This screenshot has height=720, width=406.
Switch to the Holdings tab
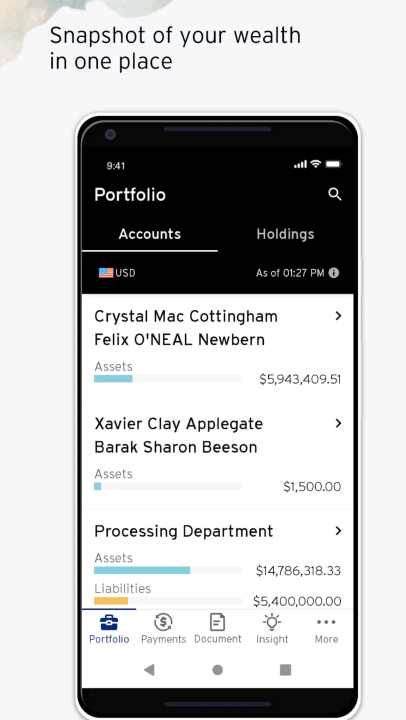(285, 234)
